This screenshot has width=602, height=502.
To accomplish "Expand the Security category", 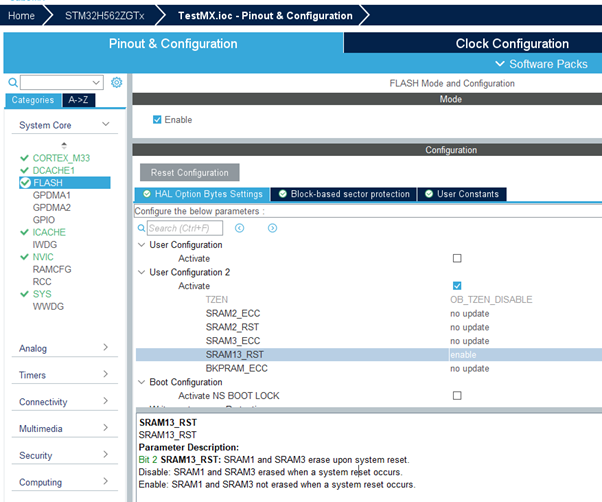I will [x=106, y=454].
